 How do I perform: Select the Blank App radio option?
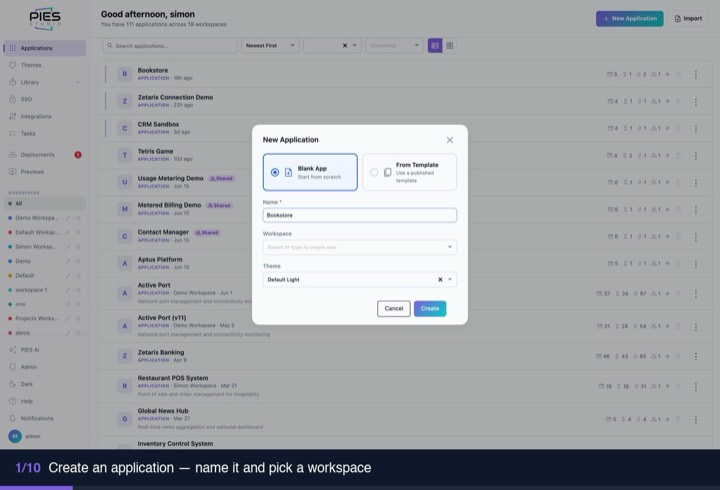coord(310,172)
